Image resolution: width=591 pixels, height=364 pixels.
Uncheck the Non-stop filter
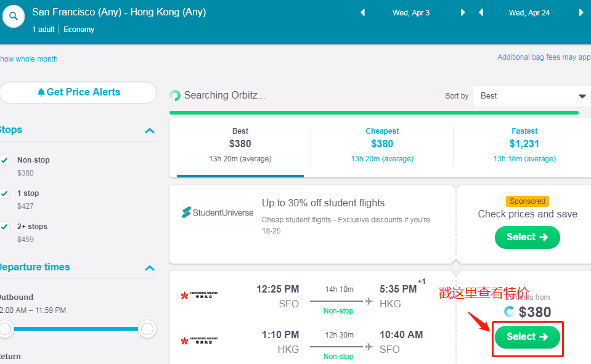tap(5, 160)
